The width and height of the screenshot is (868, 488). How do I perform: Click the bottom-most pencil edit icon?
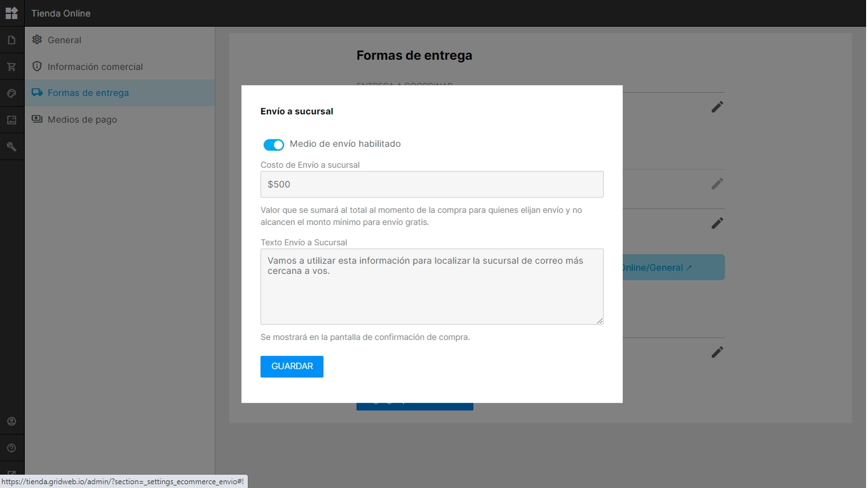(x=717, y=352)
